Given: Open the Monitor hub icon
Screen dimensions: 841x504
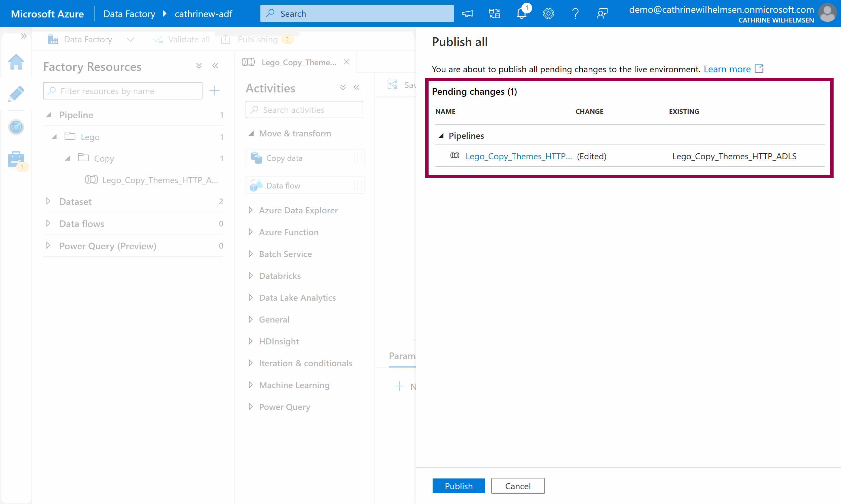Looking at the screenshot, I should tap(16, 127).
